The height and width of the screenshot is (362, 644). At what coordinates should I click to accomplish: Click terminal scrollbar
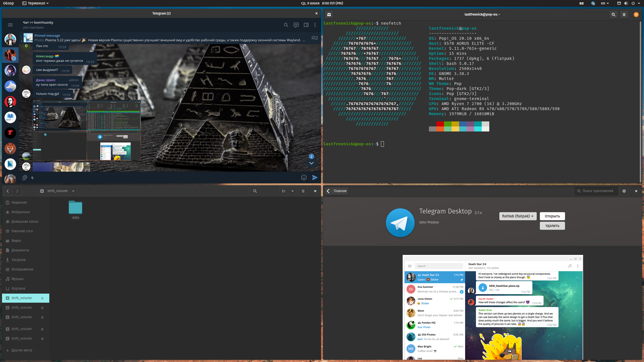[x=640, y=102]
